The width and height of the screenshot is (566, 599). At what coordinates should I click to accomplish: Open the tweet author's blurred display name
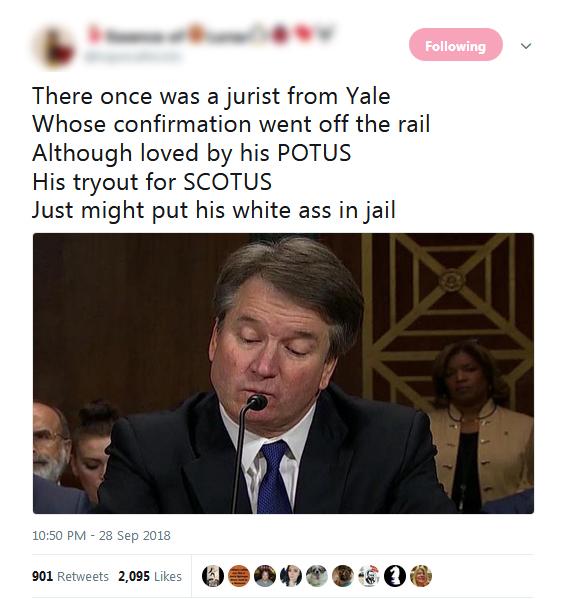click(166, 35)
